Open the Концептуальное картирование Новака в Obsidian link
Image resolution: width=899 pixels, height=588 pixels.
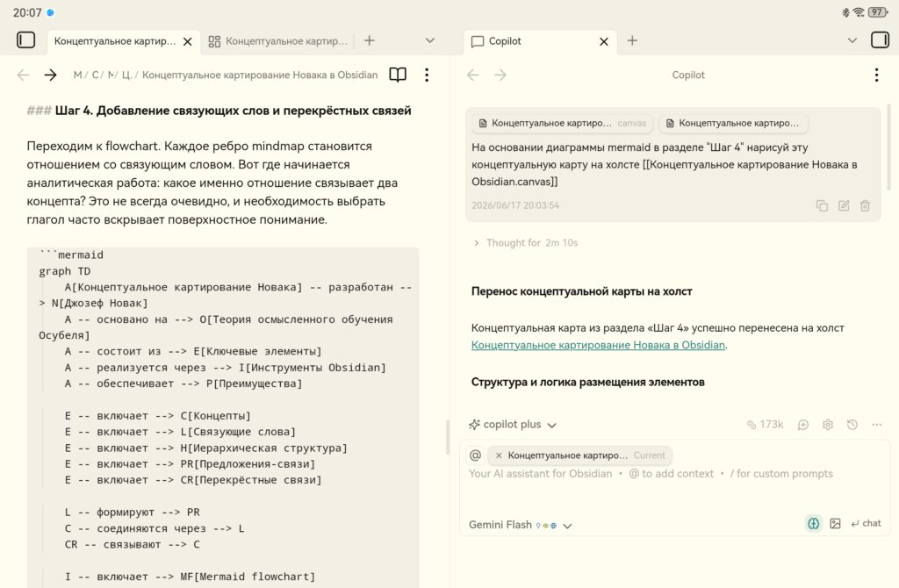tap(598, 345)
